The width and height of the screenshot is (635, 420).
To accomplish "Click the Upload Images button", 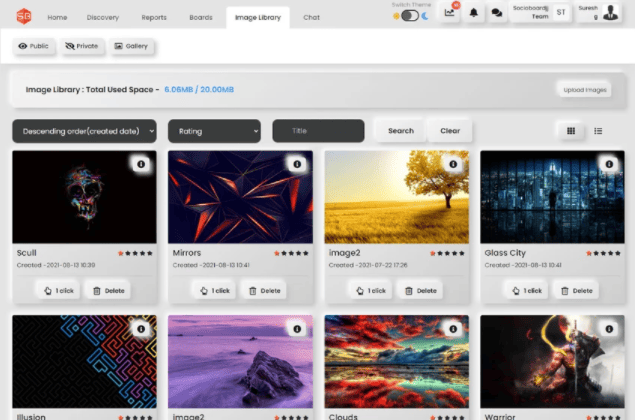I will [585, 90].
